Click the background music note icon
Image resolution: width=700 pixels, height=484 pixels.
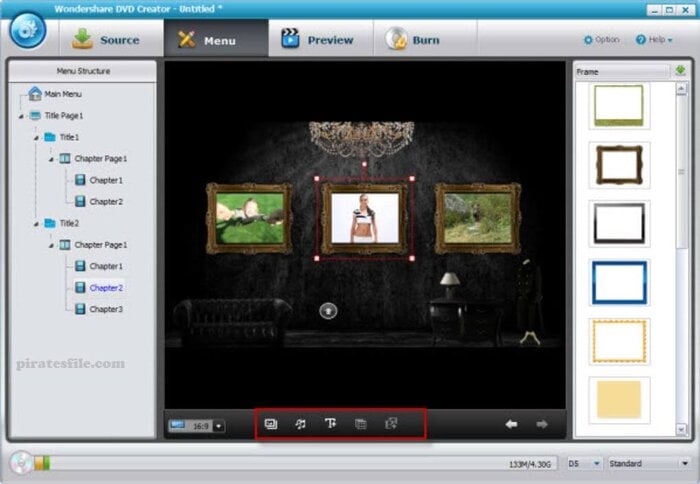click(300, 424)
